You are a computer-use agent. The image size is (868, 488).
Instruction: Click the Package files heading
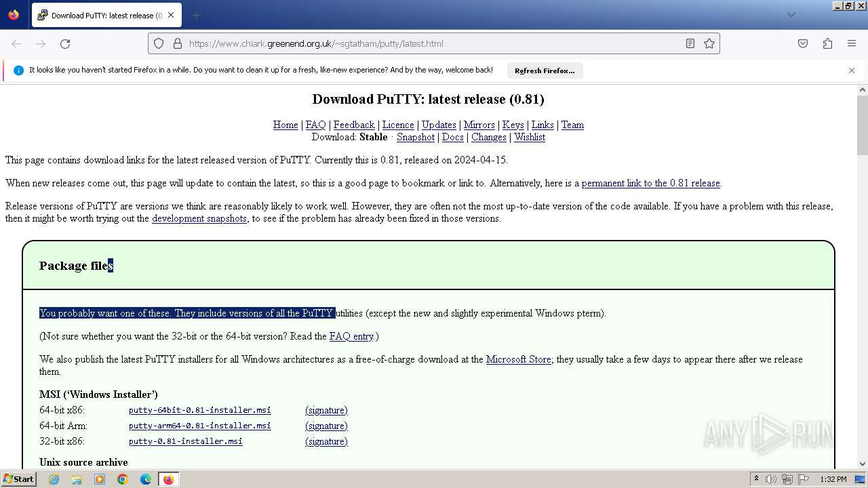[76, 266]
